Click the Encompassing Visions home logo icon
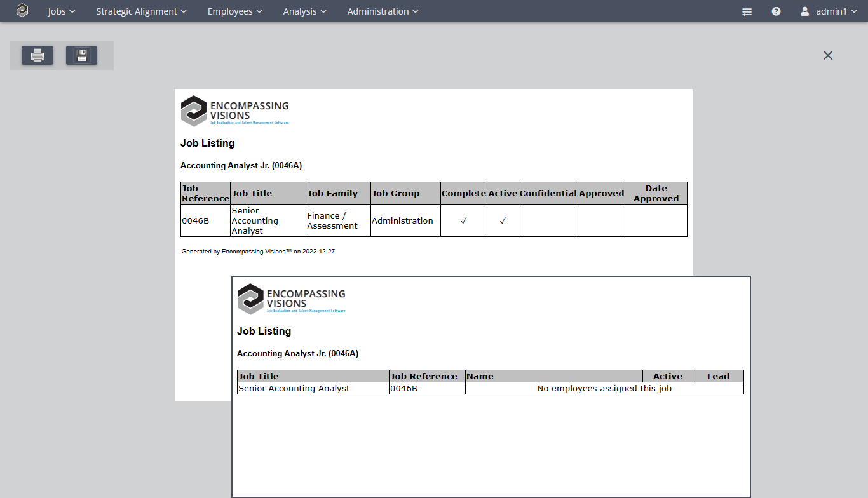 tap(22, 11)
